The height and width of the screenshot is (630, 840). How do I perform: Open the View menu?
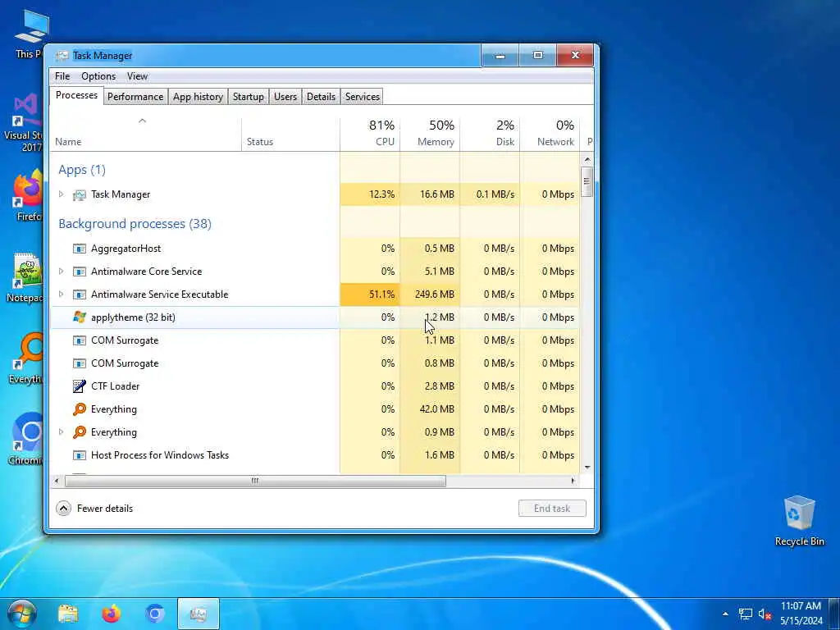[x=137, y=76]
